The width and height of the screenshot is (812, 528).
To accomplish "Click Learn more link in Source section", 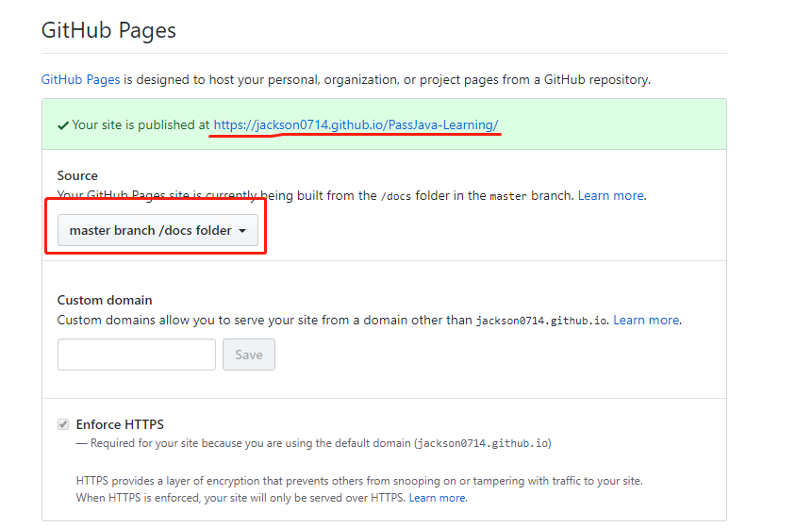I will point(611,196).
